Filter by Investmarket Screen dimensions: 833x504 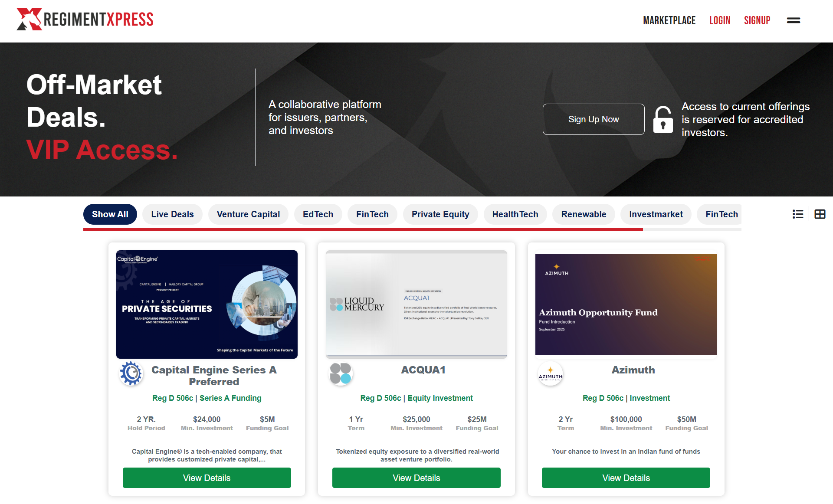(656, 214)
